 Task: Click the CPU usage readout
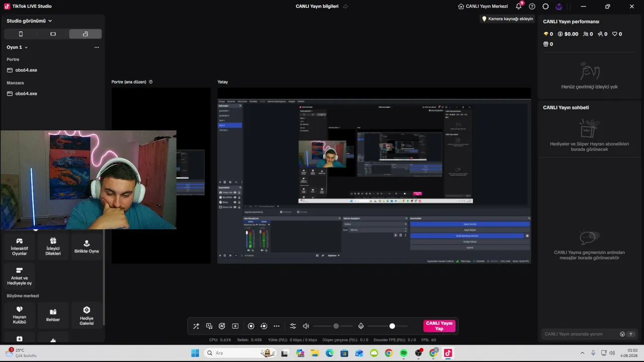coord(220,340)
